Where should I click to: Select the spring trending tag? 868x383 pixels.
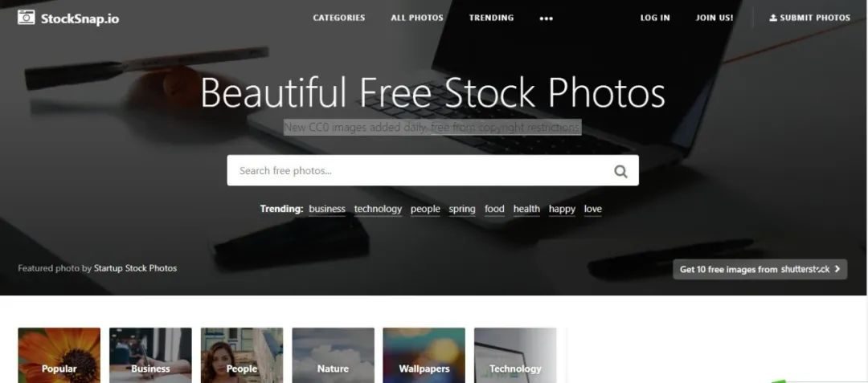(x=461, y=209)
